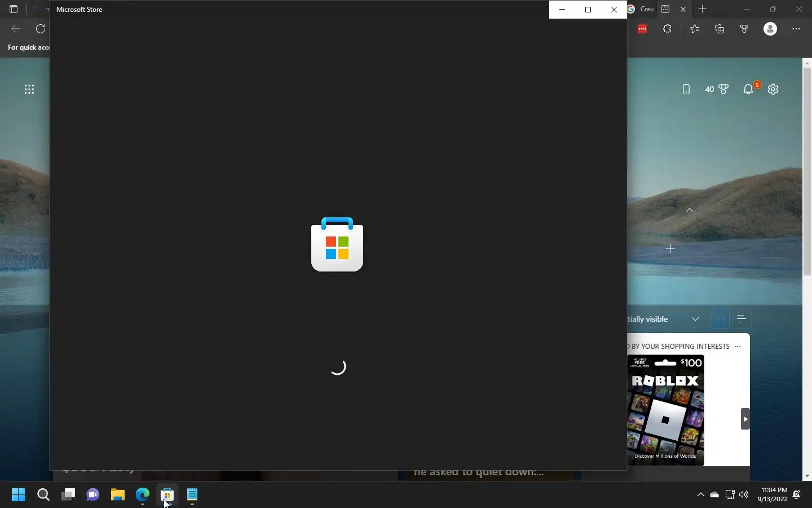Close the Microsoft Store window
The height and width of the screenshot is (508, 812).
click(x=614, y=10)
